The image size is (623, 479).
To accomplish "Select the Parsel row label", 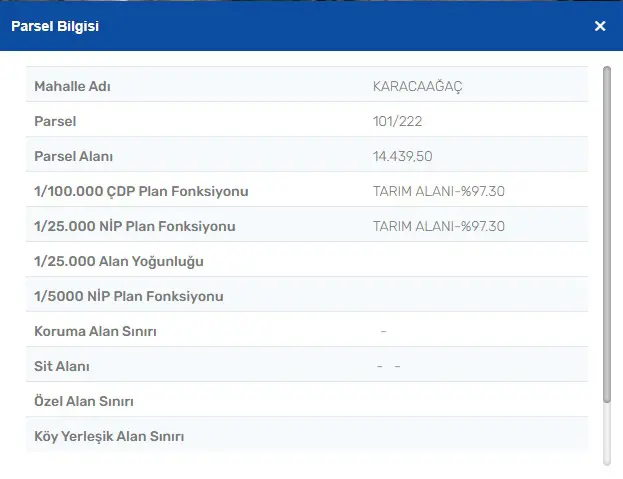I will pos(55,121).
